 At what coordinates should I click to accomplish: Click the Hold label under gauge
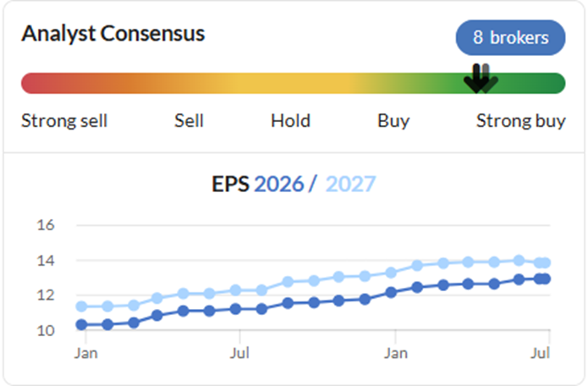pyautogui.click(x=291, y=121)
